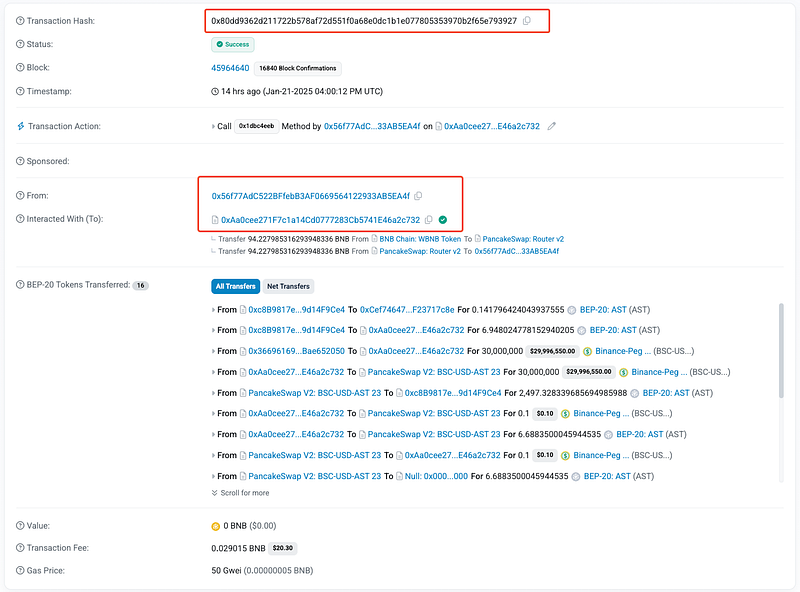Open block 45964640

point(230,68)
